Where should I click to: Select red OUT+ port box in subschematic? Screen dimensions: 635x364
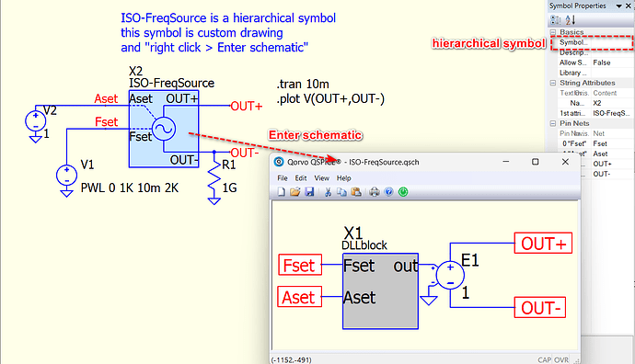pyautogui.click(x=543, y=243)
